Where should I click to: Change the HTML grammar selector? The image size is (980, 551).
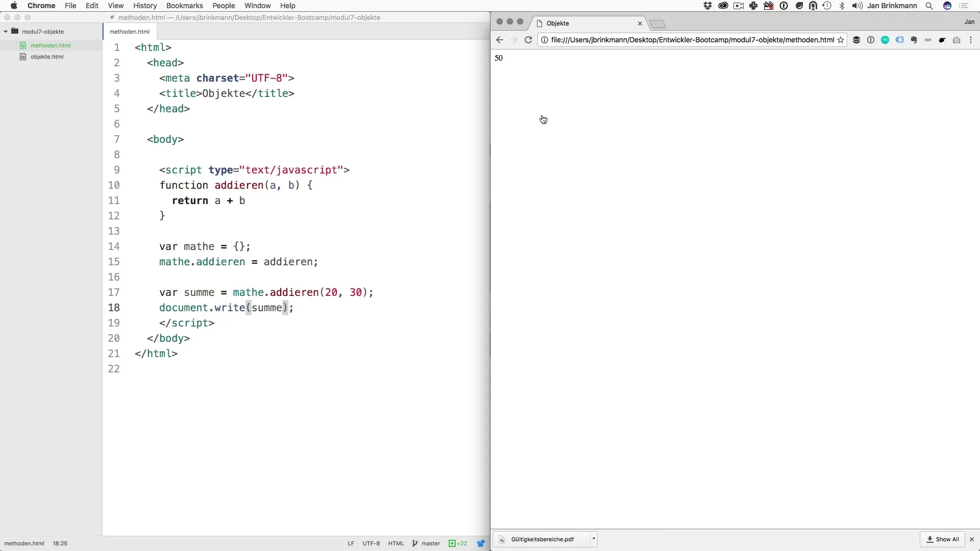pyautogui.click(x=396, y=543)
